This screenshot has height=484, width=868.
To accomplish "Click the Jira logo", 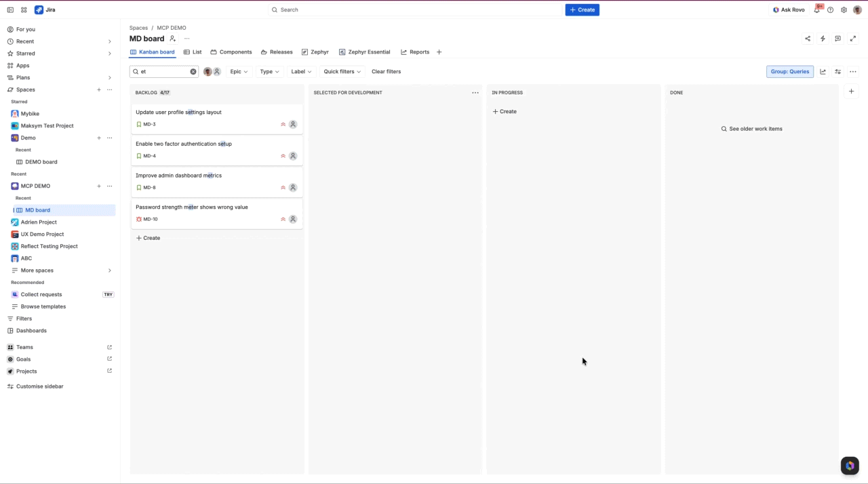I will (x=45, y=10).
